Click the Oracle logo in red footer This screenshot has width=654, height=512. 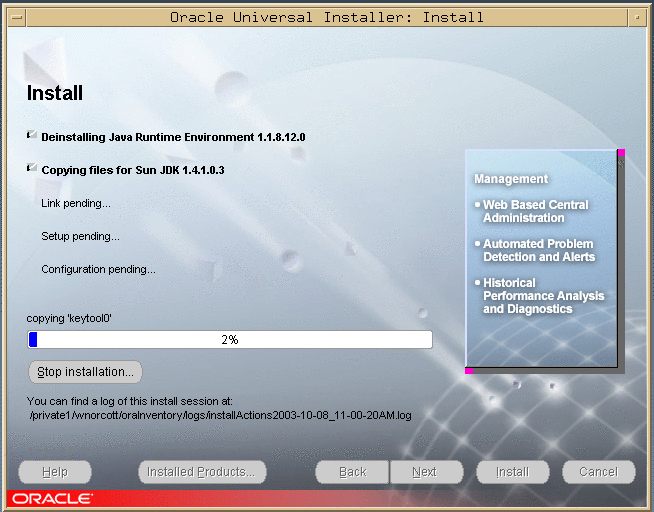click(x=53, y=499)
